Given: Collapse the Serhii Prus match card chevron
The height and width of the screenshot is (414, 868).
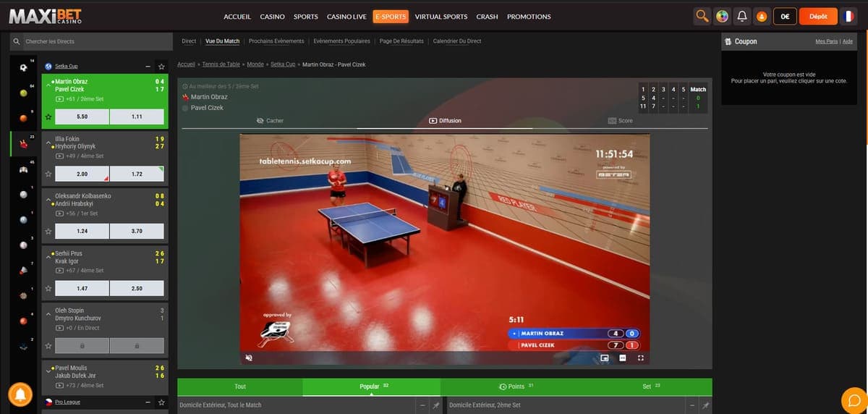Looking at the screenshot, I should tap(48, 258).
